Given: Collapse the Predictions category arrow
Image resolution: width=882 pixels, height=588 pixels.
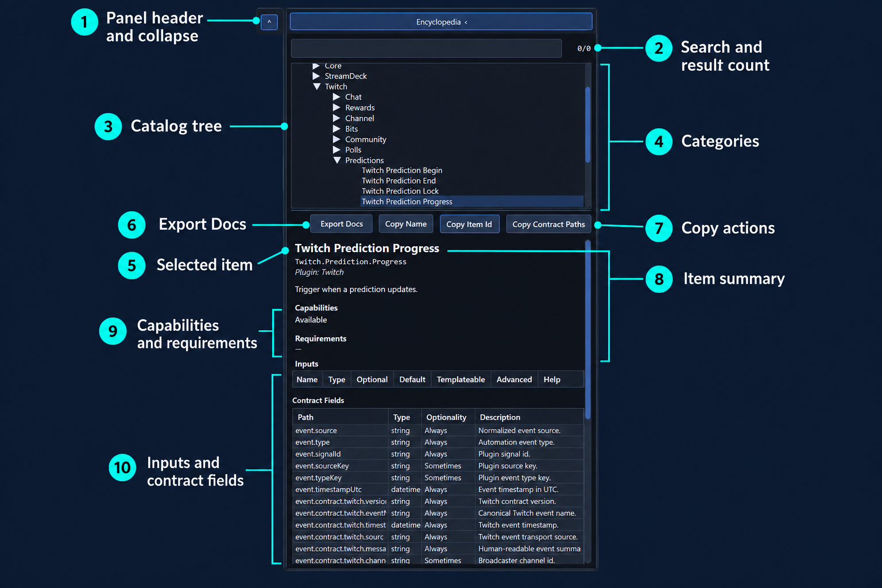Looking at the screenshot, I should click(x=336, y=160).
